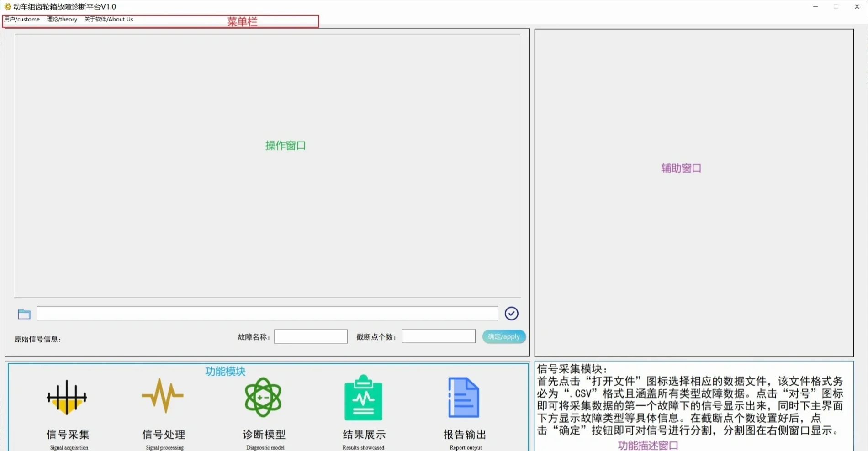Open the 关于软件/About Us menu

pos(108,19)
